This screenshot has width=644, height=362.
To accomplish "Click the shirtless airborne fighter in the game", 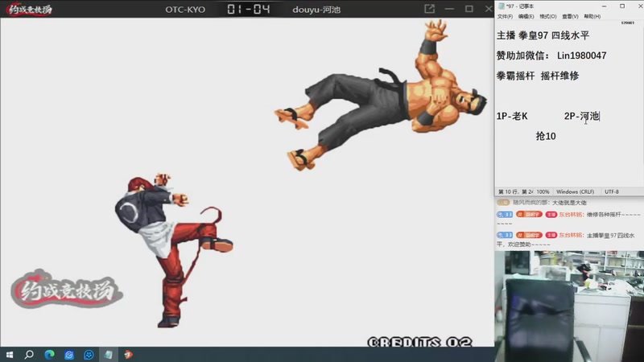I will click(380, 97).
